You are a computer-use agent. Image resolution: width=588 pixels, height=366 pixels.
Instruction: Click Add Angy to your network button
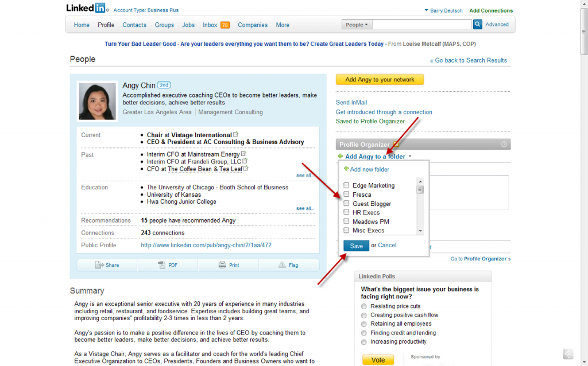380,80
